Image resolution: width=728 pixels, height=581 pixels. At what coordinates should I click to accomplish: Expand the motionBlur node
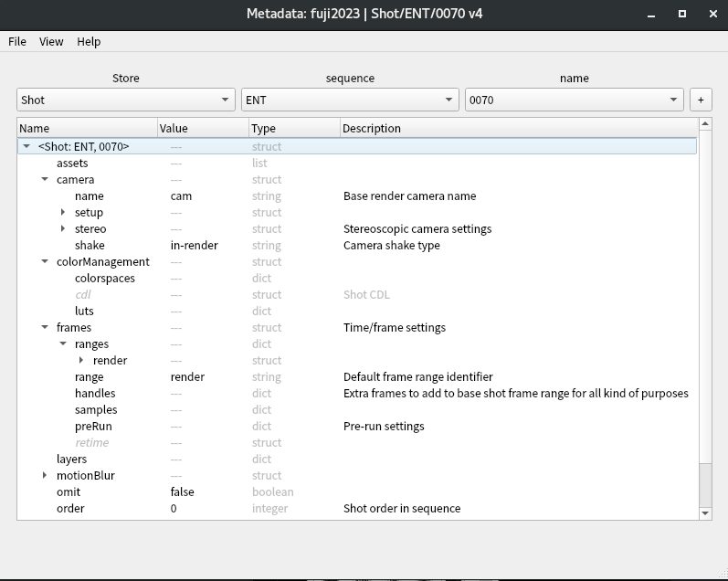point(45,476)
